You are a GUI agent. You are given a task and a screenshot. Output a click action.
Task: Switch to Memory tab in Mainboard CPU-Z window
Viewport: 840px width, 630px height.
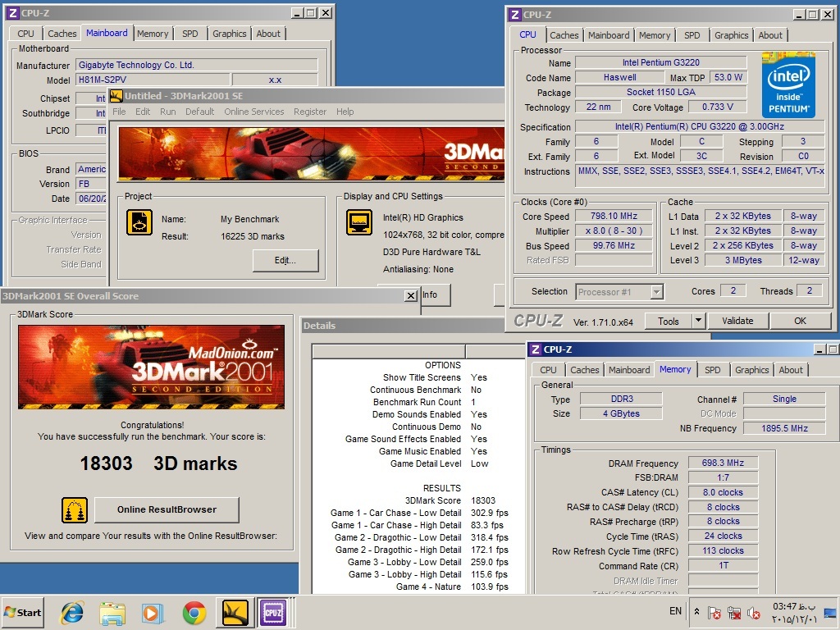[153, 33]
